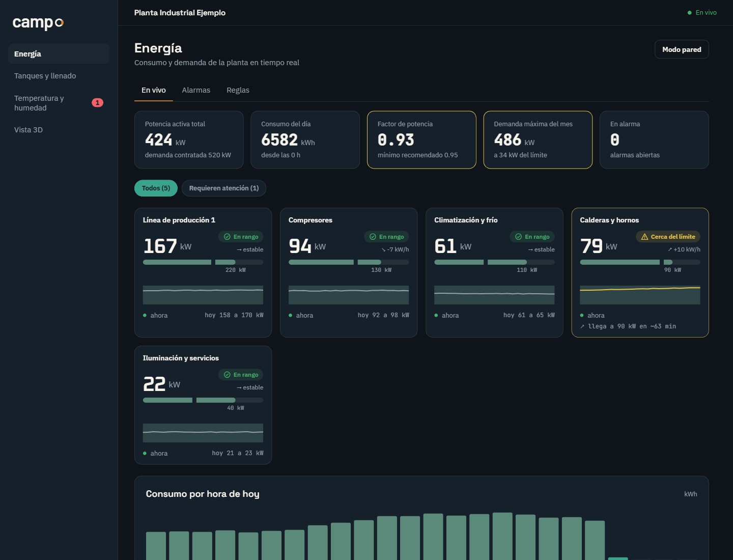Open the Factor de potencia card
Image resolution: width=733 pixels, height=560 pixels.
(x=421, y=140)
